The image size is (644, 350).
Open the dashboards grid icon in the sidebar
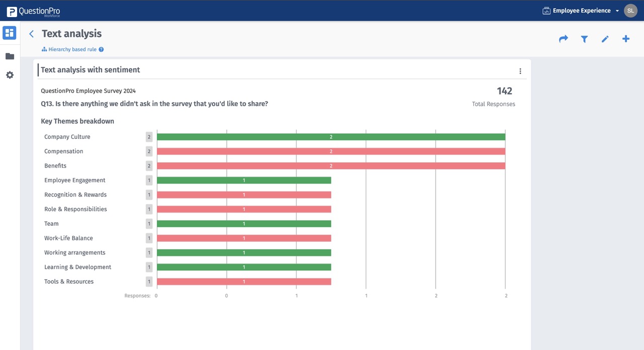pos(9,32)
